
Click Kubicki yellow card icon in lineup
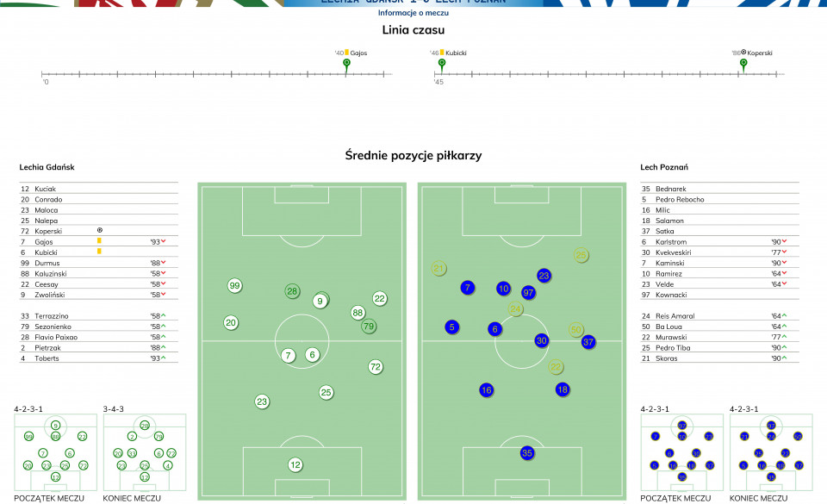tap(99, 252)
